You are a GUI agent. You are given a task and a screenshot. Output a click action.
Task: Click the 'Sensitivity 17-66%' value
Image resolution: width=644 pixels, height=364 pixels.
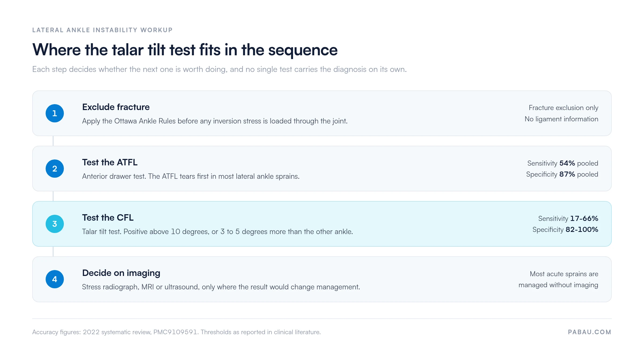coord(568,219)
